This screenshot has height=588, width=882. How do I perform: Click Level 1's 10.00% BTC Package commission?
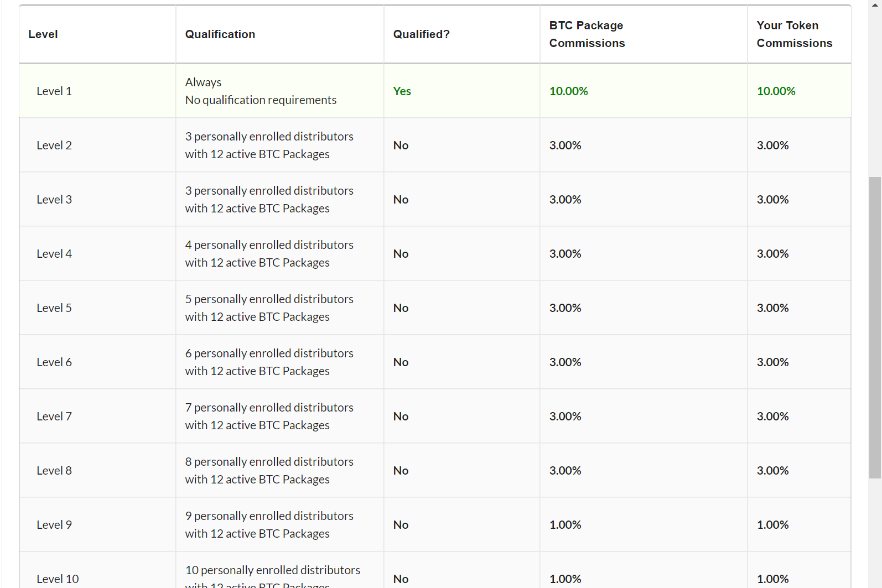click(x=568, y=91)
